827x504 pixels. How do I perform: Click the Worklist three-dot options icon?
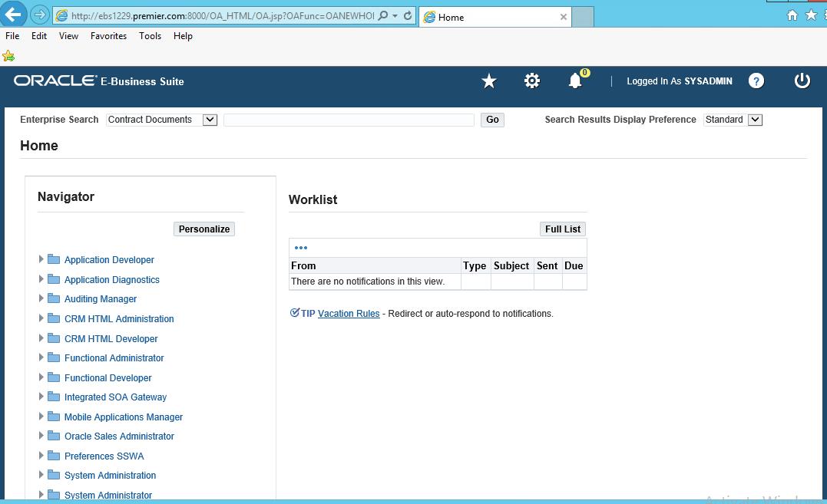coord(301,248)
